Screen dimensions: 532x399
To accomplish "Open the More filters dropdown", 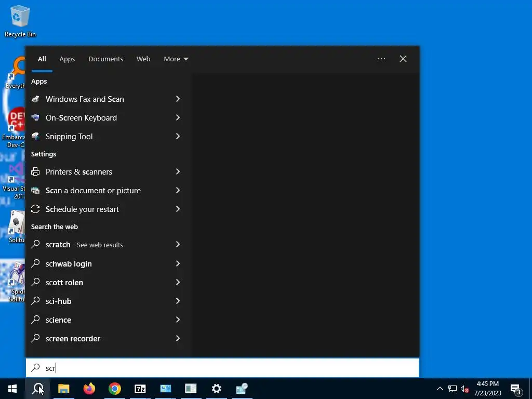I will (x=176, y=59).
